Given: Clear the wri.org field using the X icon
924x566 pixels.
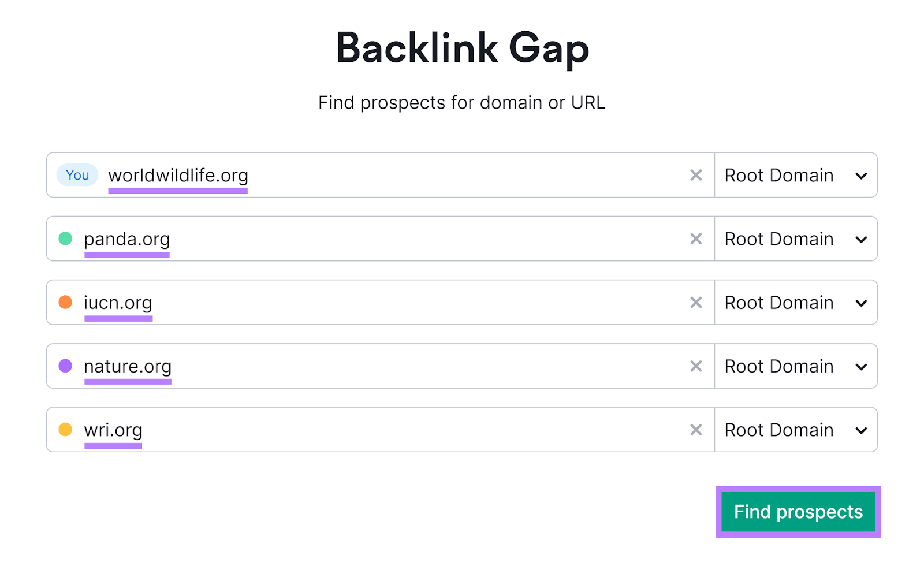Looking at the screenshot, I should click(x=696, y=429).
